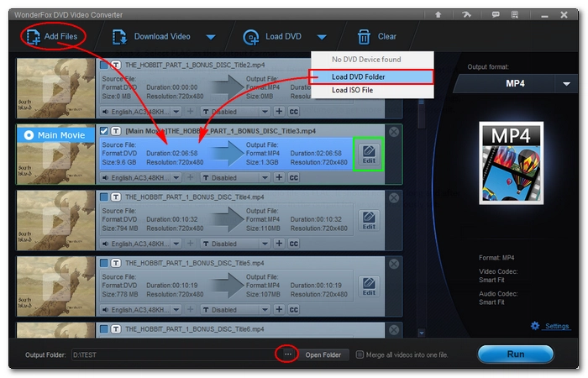Screen dimensions: 588x378
Task: Add subtitle with plus icon for Title3.mp4
Action: click(279, 177)
